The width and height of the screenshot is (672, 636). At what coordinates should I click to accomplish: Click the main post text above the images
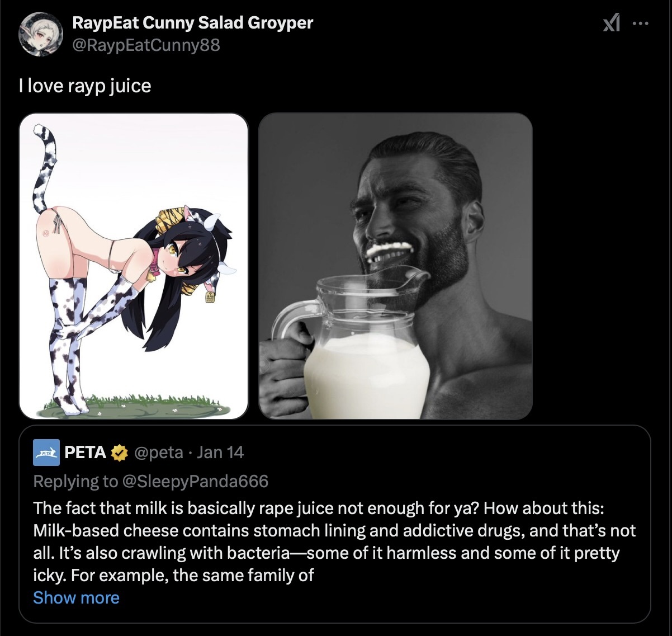click(x=84, y=86)
